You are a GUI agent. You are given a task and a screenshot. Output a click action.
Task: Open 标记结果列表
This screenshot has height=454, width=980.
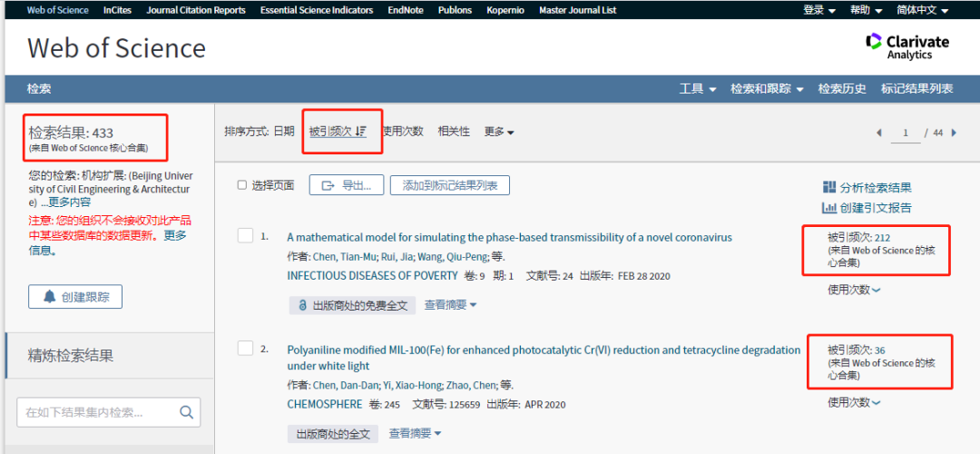(916, 89)
